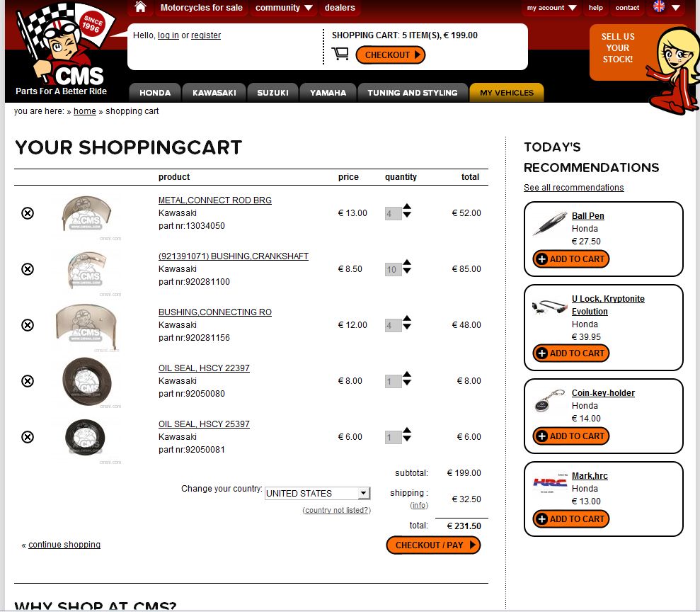700x612 pixels.
Task: Expand the community menu
Action: pyautogui.click(x=284, y=8)
